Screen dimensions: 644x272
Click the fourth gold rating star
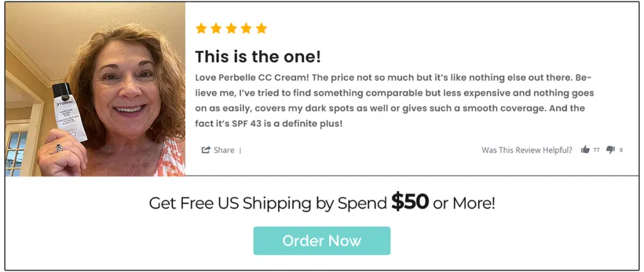click(247, 28)
